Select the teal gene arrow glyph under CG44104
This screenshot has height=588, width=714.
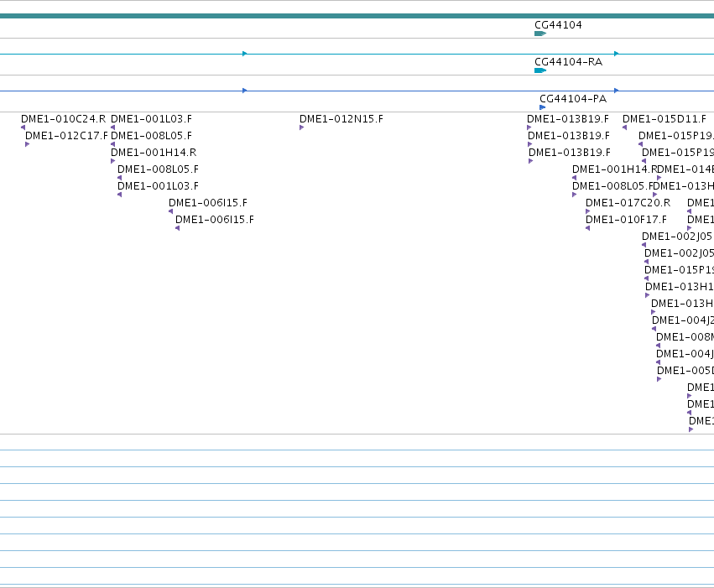540,34
